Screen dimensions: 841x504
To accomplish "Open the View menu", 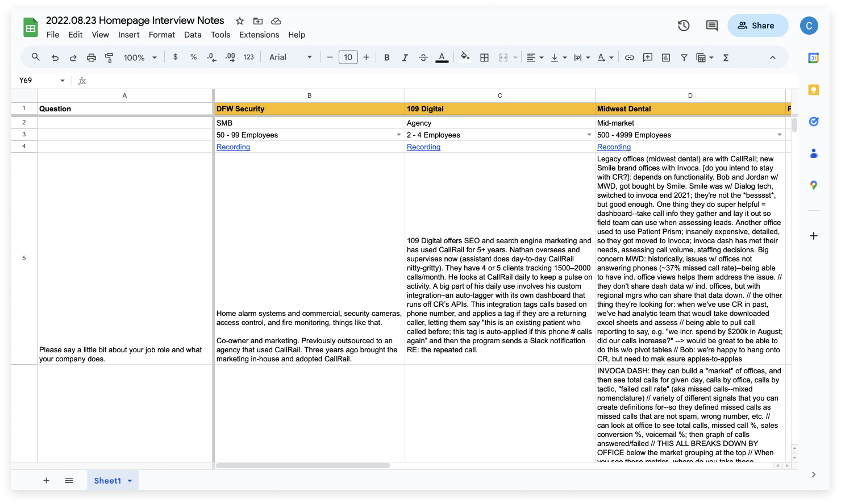I will coord(101,35).
